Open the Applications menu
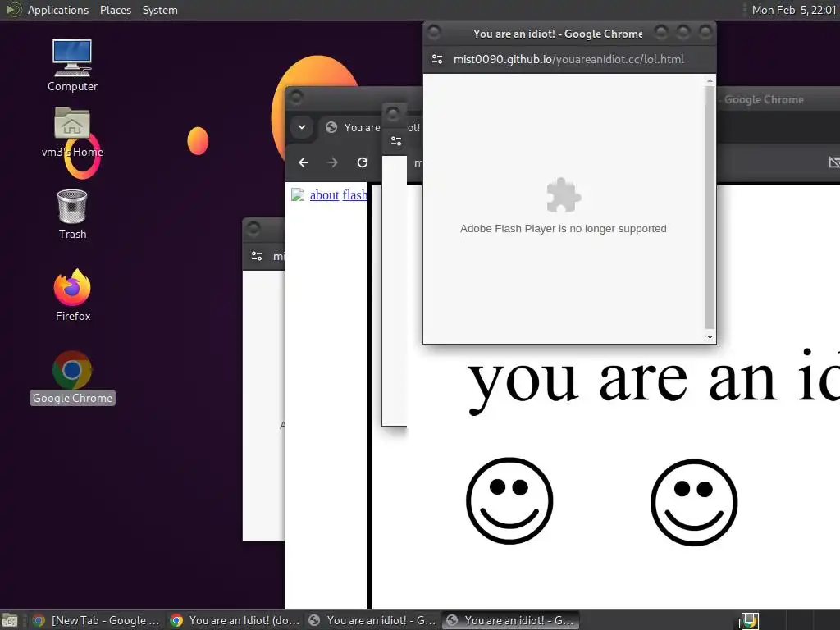The image size is (840, 630). point(58,10)
